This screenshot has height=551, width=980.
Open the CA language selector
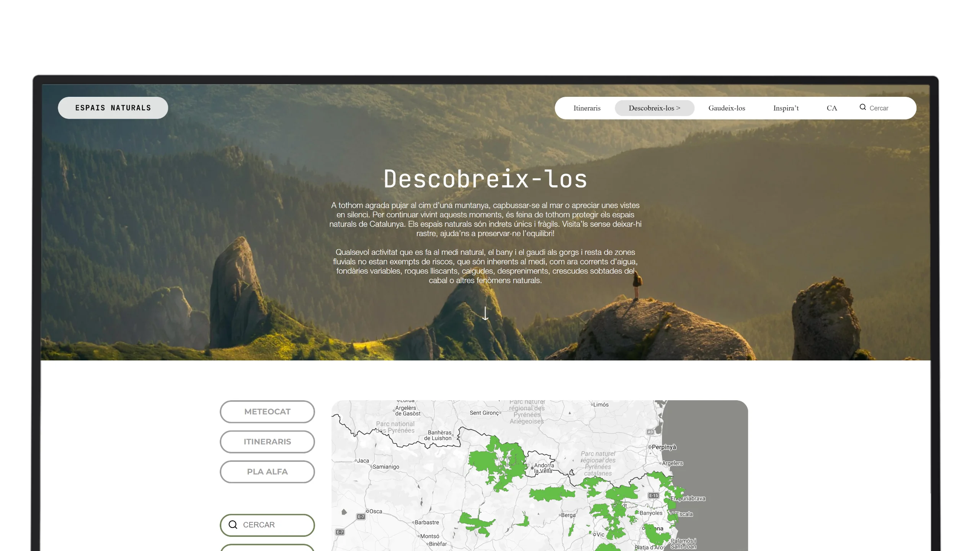[x=832, y=108]
